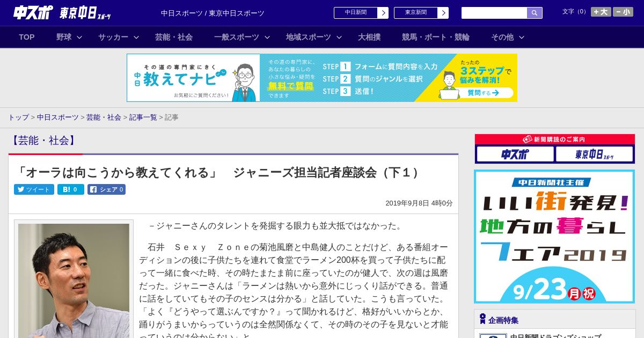This screenshot has height=338, width=644.
Task: Open the 大相撲 menu item
Action: [x=369, y=37]
